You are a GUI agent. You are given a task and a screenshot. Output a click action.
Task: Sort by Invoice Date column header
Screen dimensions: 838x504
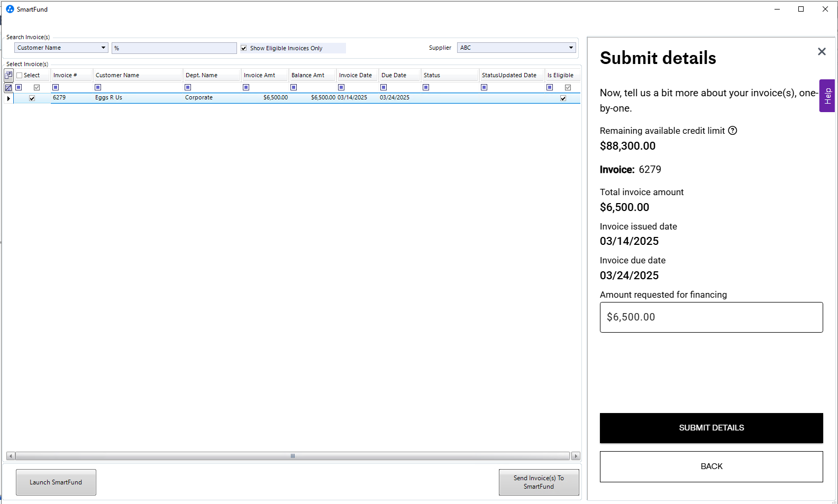(357, 75)
